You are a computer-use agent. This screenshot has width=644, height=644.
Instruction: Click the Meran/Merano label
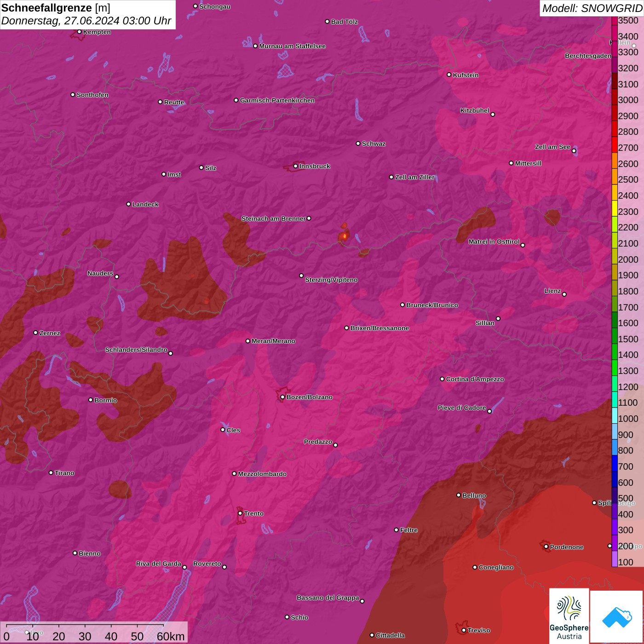tap(273, 341)
